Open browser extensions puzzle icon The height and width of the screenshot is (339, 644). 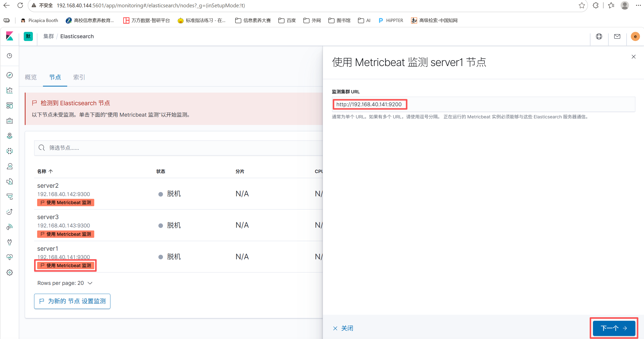(x=595, y=5)
